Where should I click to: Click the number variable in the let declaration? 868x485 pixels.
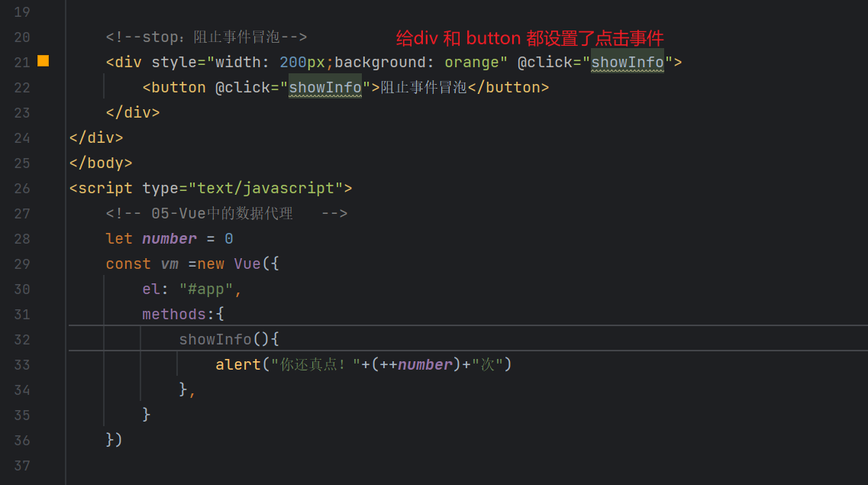169,238
